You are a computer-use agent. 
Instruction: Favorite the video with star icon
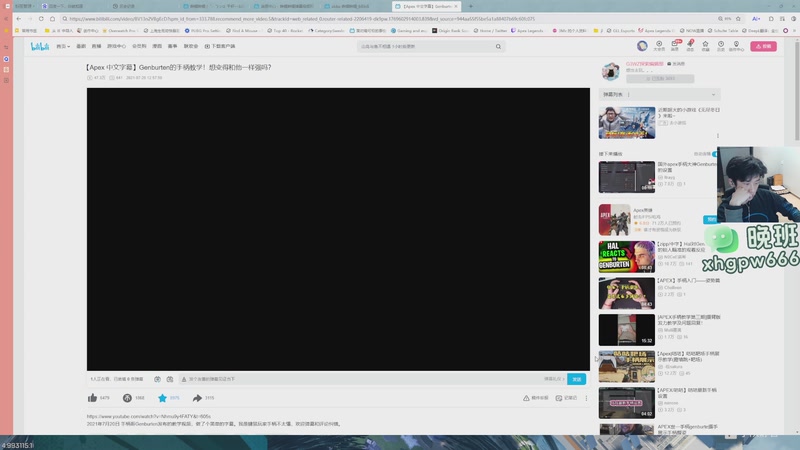162,398
